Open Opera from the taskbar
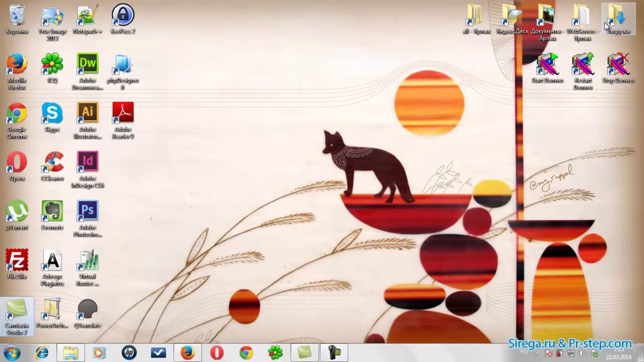 tap(217, 353)
